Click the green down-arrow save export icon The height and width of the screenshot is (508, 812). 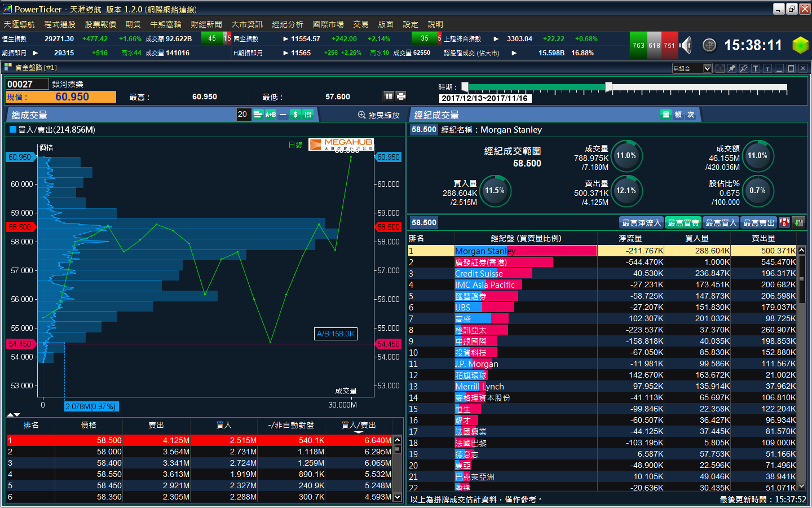[798, 223]
